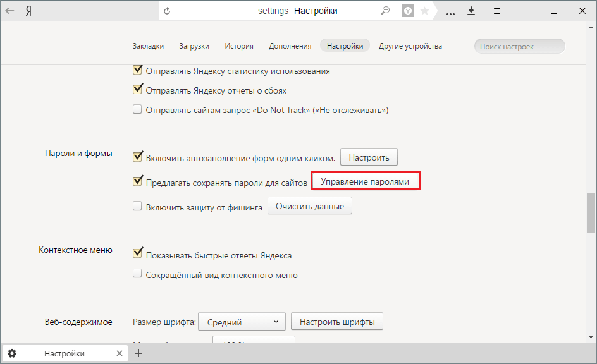The height and width of the screenshot is (364, 597).
Task: Click the Protect shield icon in address bar
Action: tap(409, 11)
